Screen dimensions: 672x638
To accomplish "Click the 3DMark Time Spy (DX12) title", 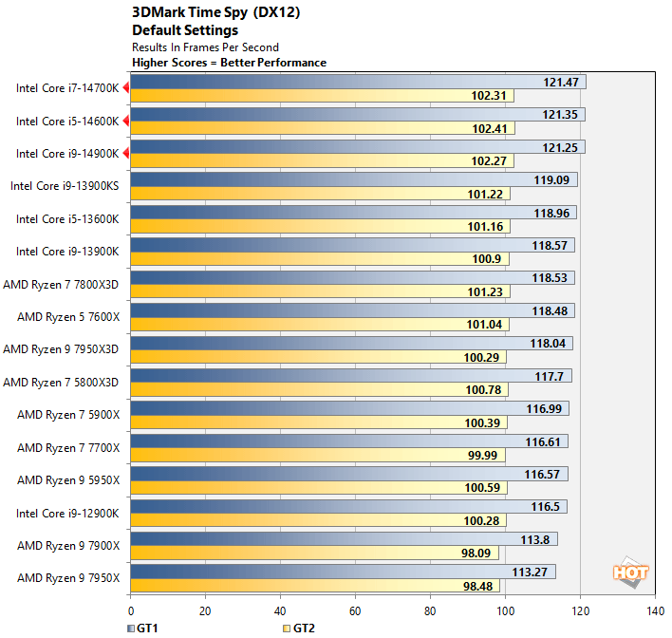I will click(x=216, y=12).
